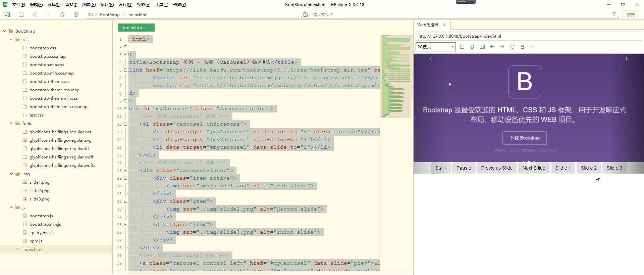Collapse the img folder
Viewport: 644px width, 275px height.
(x=11, y=174)
